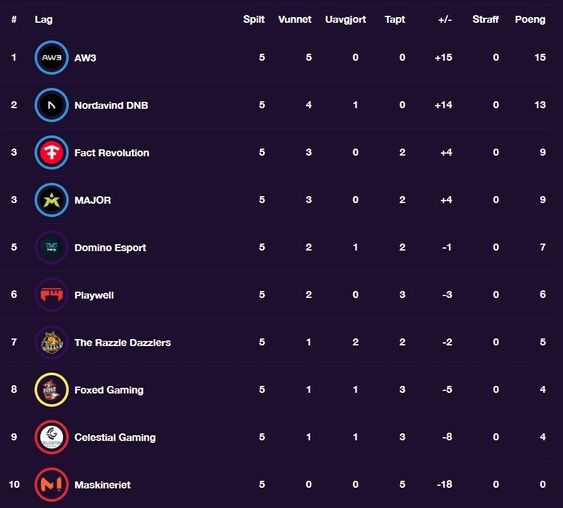Sort by the Uavgjort column header
This screenshot has height=508, width=563.
(x=345, y=20)
